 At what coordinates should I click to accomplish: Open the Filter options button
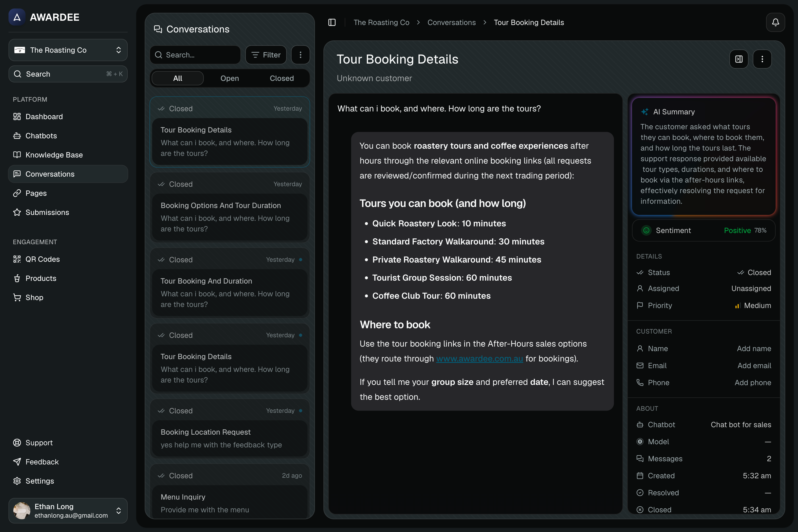(266, 55)
